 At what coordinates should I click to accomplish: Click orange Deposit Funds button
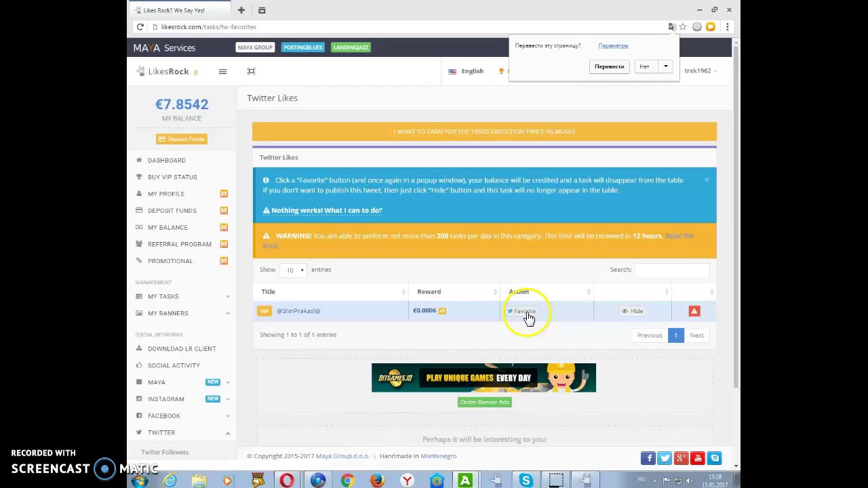coord(181,139)
